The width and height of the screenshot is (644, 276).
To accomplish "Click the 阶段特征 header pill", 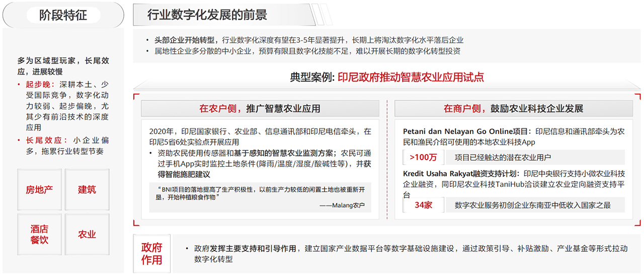I will [x=63, y=15].
